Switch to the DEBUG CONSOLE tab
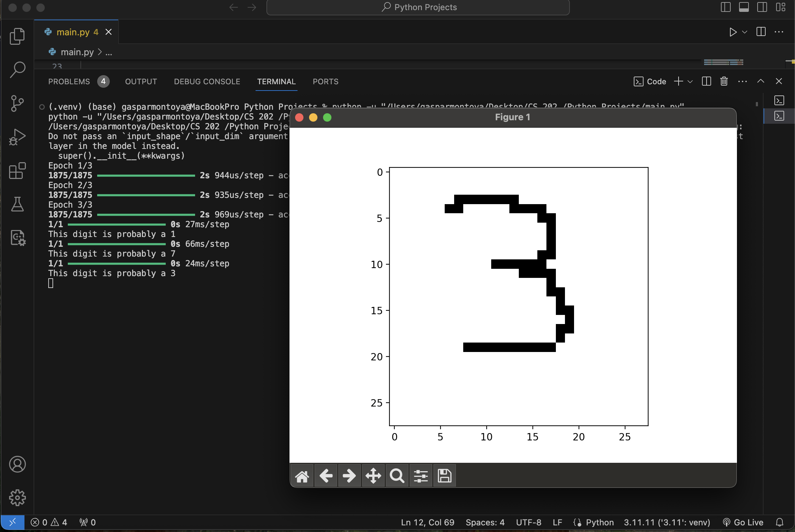This screenshot has height=532, width=795. 207,81
